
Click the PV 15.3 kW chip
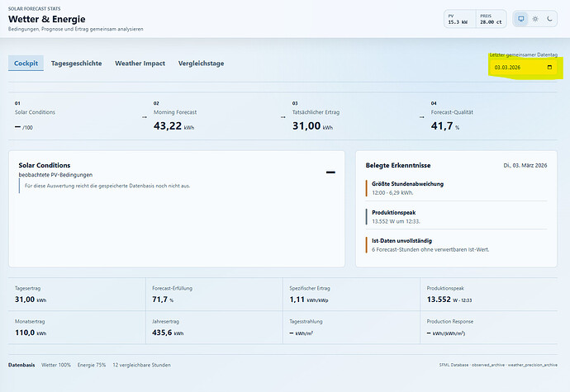[x=460, y=19]
